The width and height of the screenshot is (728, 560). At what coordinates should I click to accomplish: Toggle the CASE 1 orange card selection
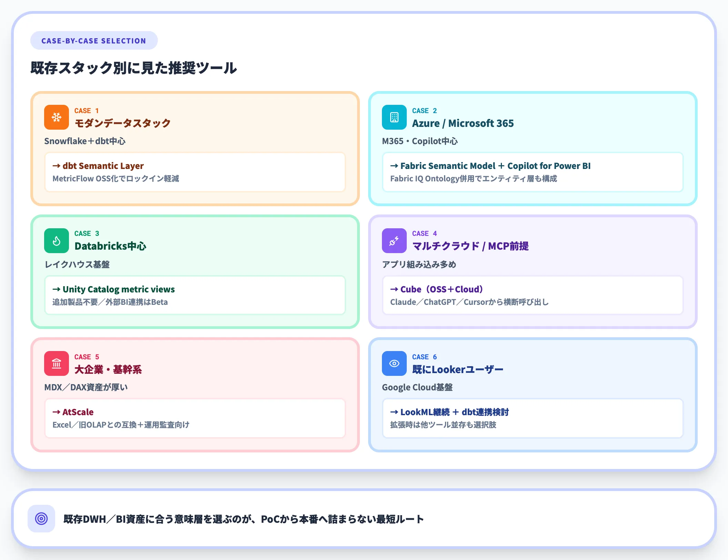(195, 148)
